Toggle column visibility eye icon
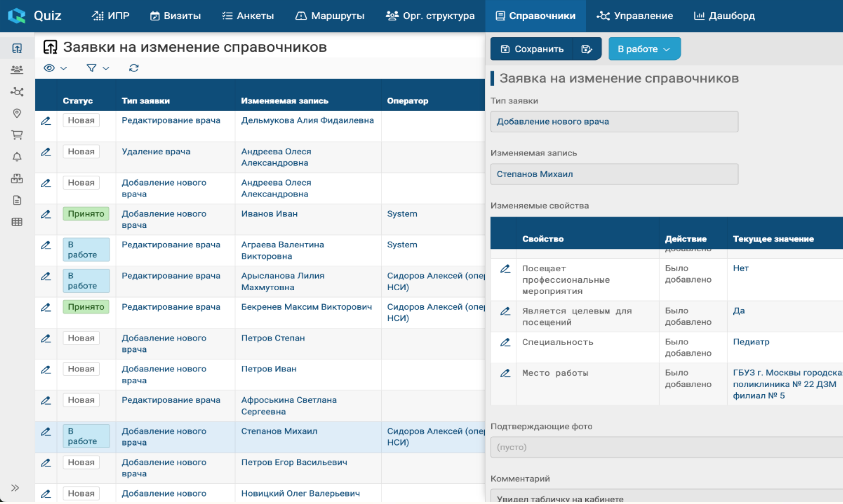The image size is (843, 504). (x=50, y=68)
